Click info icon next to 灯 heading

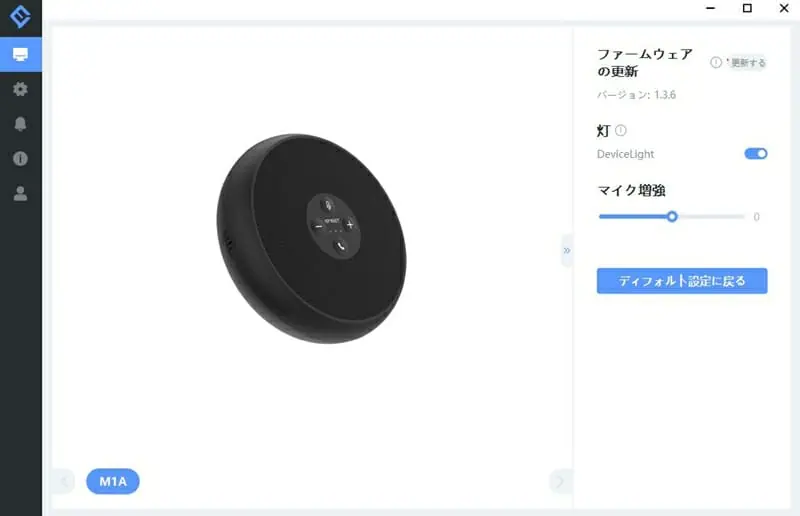[620, 130]
